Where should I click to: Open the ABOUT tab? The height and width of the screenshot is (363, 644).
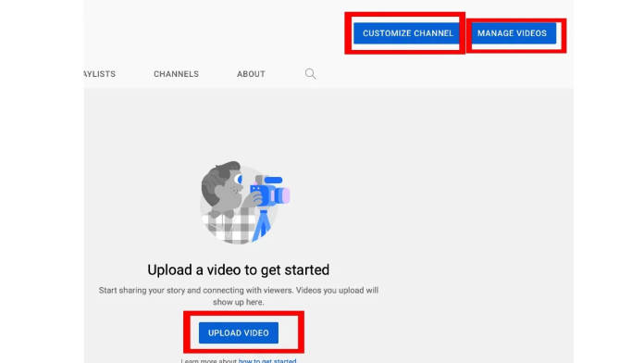[x=251, y=74]
